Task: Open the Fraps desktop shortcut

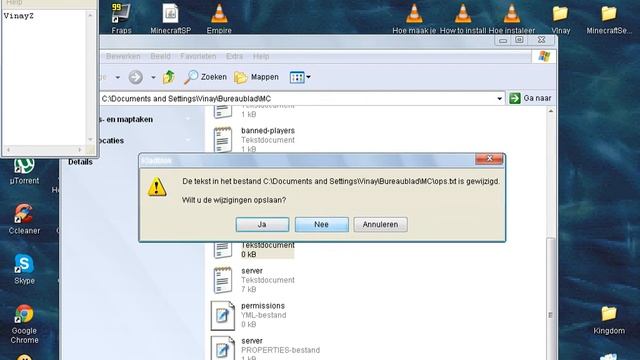Action: pos(121,18)
